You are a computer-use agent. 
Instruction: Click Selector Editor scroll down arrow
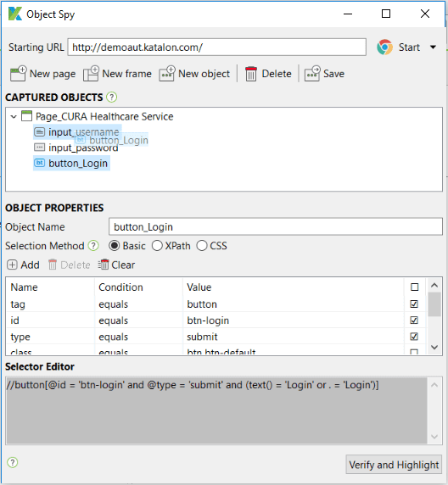click(x=434, y=437)
